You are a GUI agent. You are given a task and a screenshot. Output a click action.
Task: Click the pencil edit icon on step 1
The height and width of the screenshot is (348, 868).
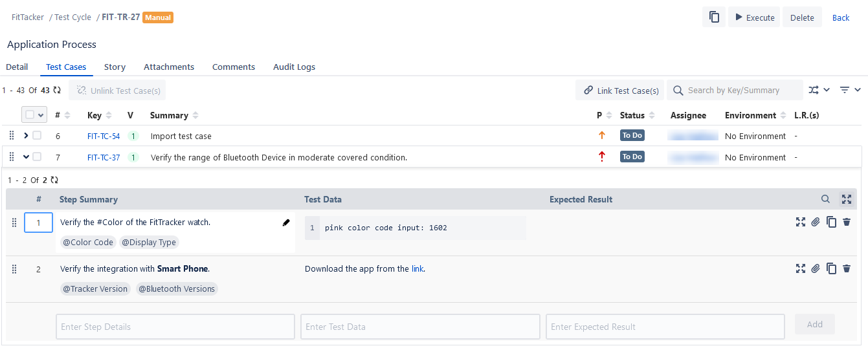(286, 223)
